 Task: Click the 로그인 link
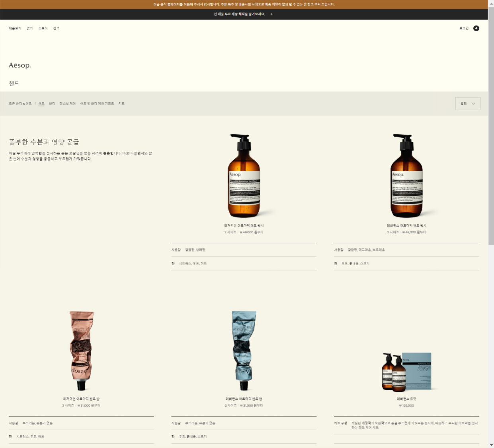(464, 28)
